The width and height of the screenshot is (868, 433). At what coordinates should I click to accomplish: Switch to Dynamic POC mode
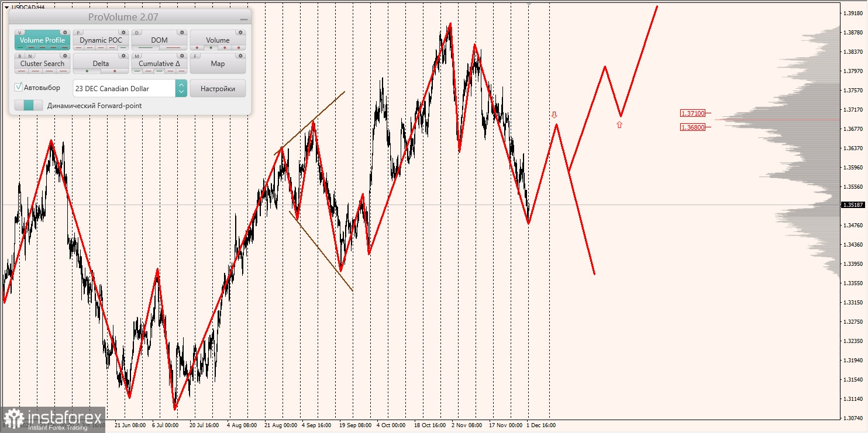click(101, 40)
